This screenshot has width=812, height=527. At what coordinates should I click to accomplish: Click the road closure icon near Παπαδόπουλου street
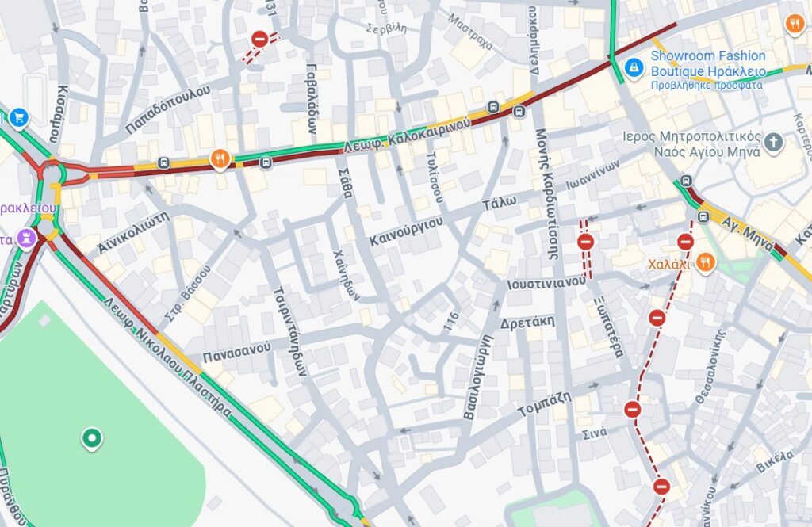[x=259, y=40]
